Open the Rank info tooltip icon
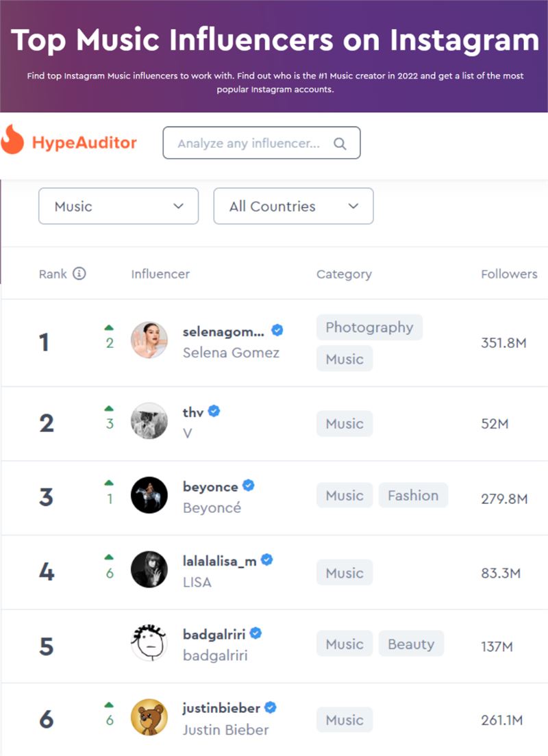 (x=79, y=273)
